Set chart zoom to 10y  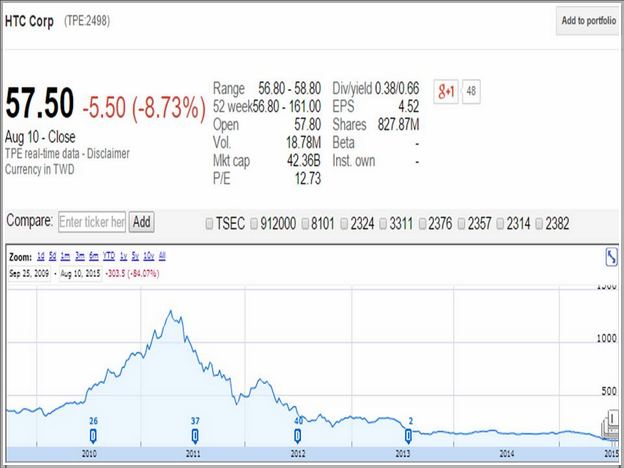(x=149, y=256)
